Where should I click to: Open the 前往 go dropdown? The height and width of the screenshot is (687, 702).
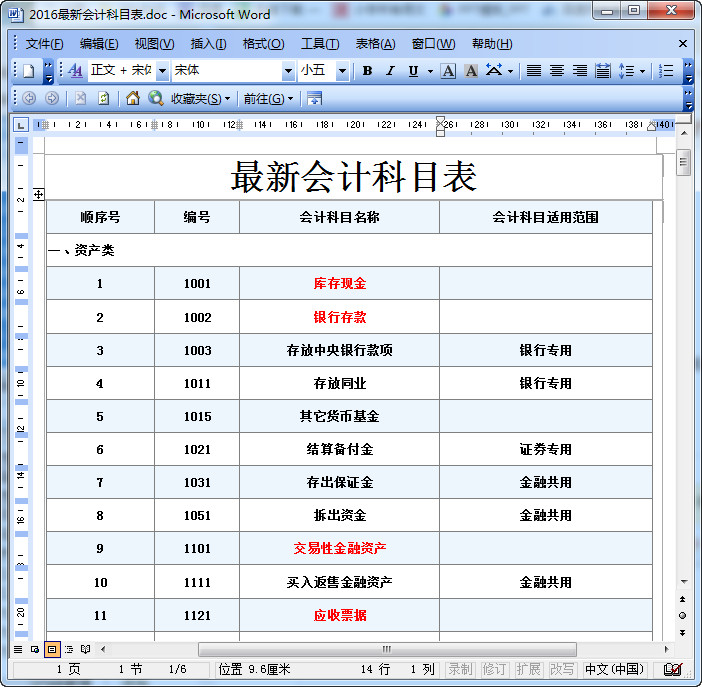click(x=268, y=99)
